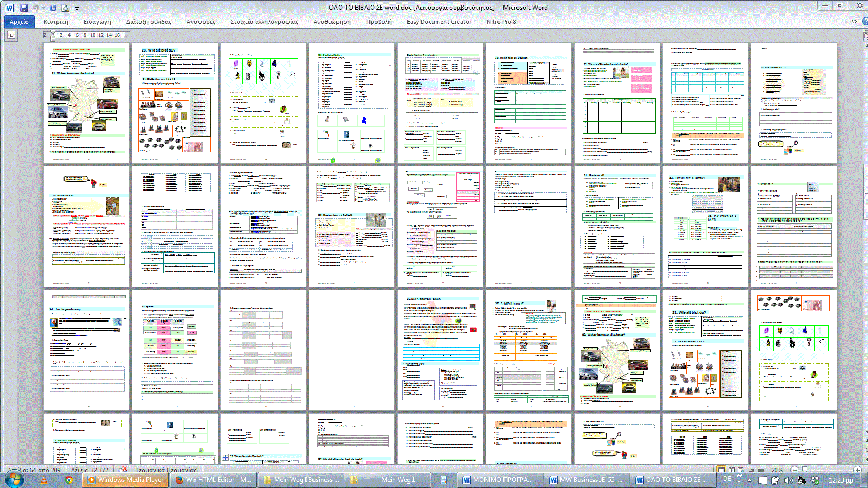868x488 pixels.
Task: Click the zoom slider handle
Action: [x=805, y=470]
